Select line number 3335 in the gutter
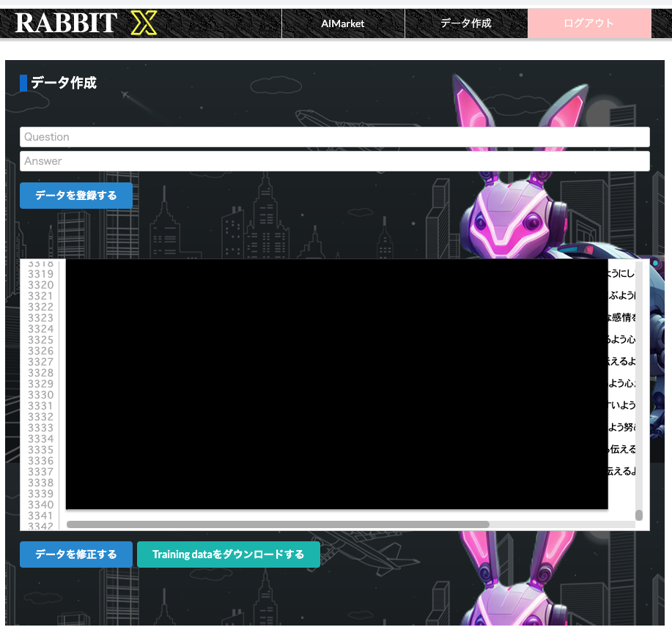 click(40, 450)
